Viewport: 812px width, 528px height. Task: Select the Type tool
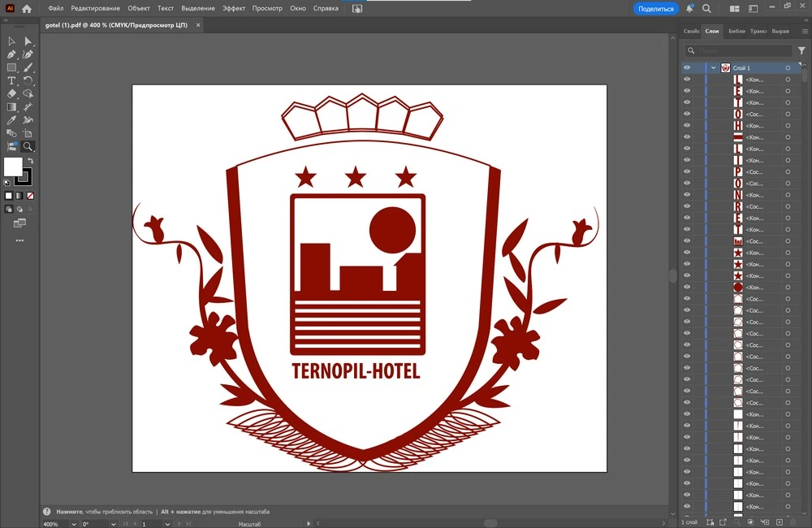11,80
